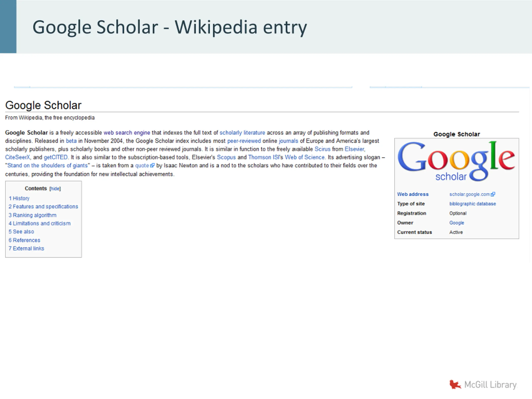Open the scholarly literature link
Viewport: 532px width, 399px height.
click(x=242, y=133)
